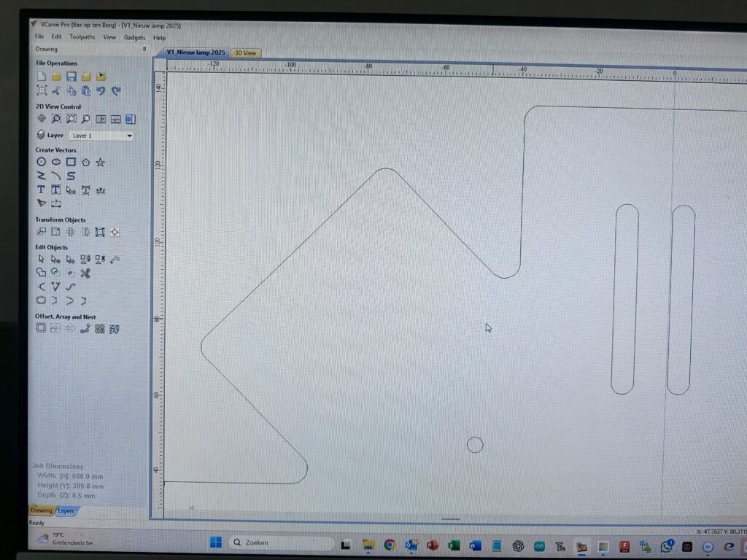Viewport: 747px width, 560px height.
Task: Open the weather widget showing 19°C
Action: (x=66, y=539)
